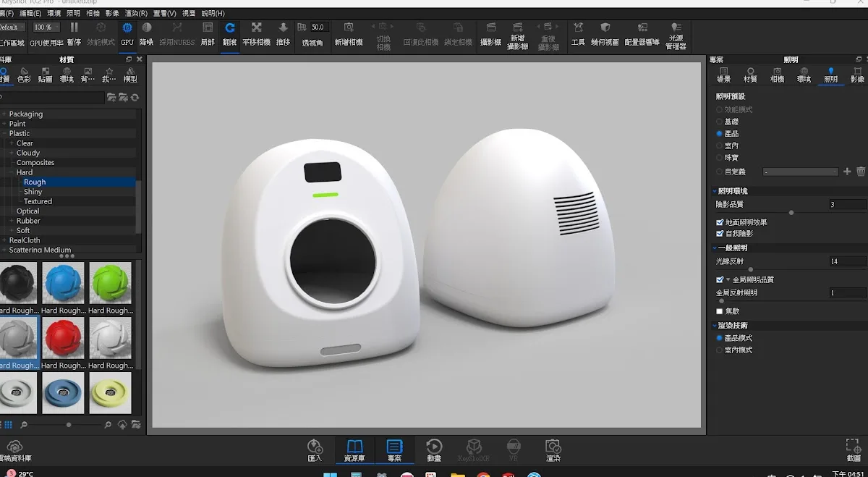This screenshot has height=477, width=868.
Task: Enable the 降噪 denoise tool
Action: coord(146,33)
